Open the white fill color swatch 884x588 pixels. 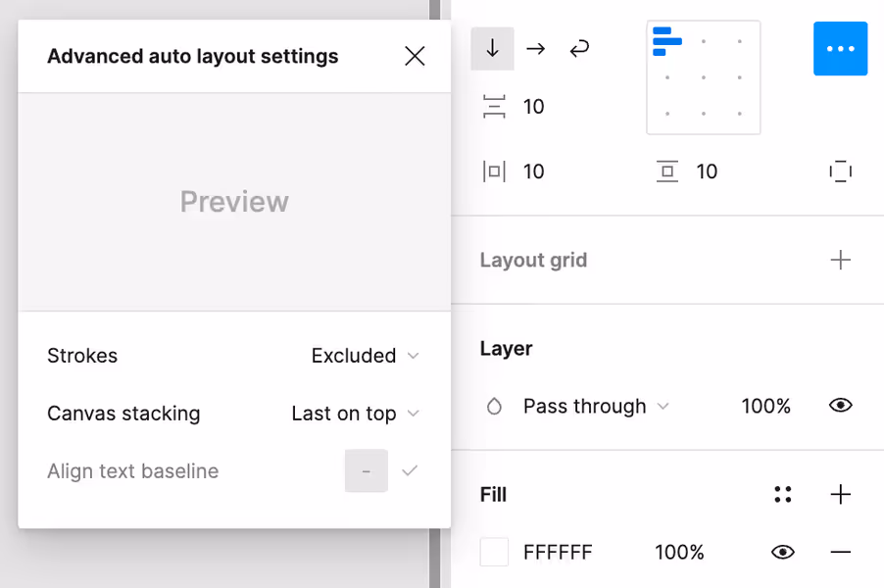click(x=494, y=552)
